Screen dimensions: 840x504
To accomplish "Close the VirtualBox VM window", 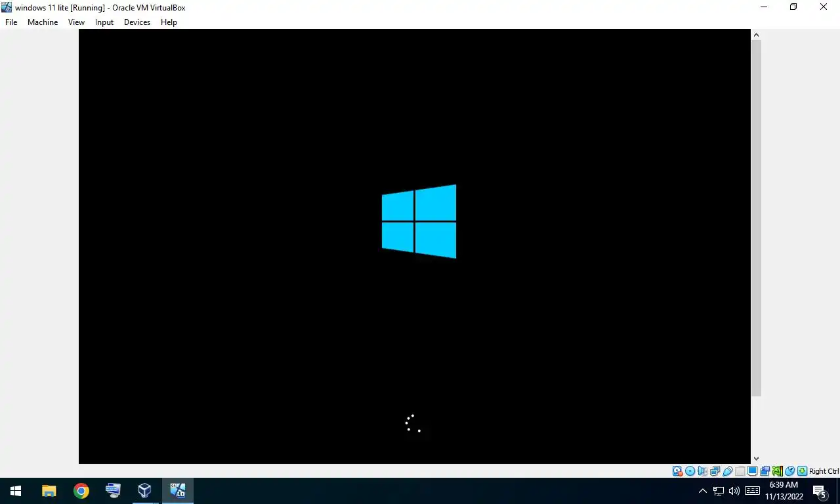I will point(824,7).
